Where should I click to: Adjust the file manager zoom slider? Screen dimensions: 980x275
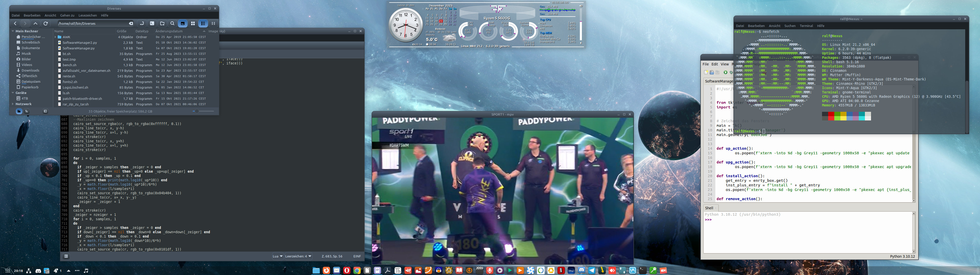point(197,111)
